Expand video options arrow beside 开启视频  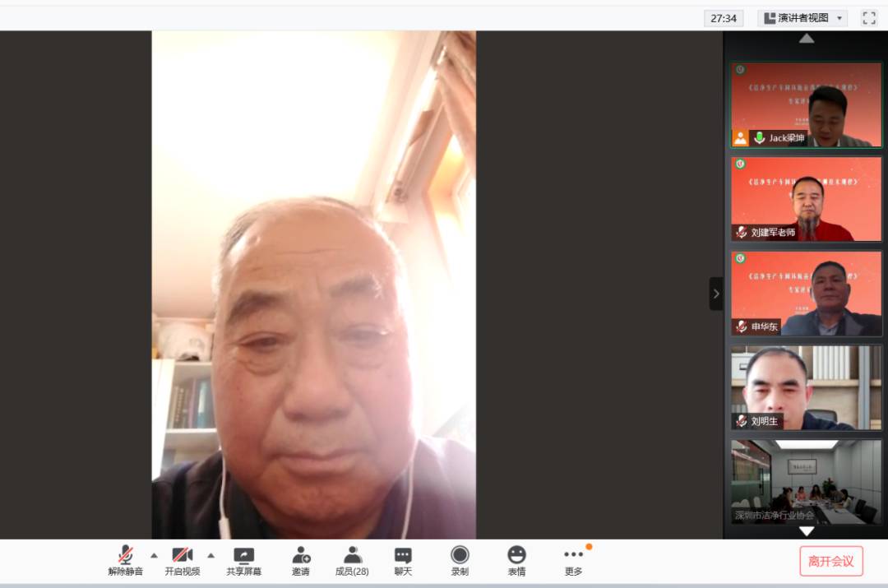pos(210,555)
